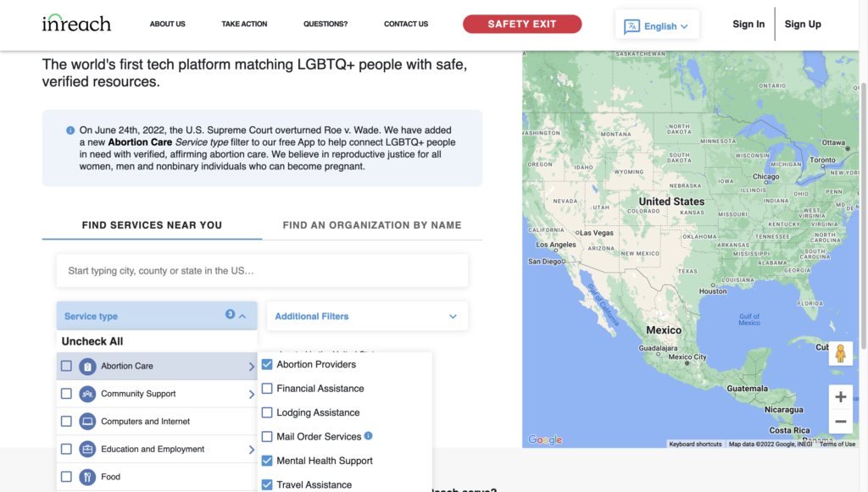Screen dimensions: 868x492
Task: Click the Los Angeles label on the map
Action: pos(556,245)
